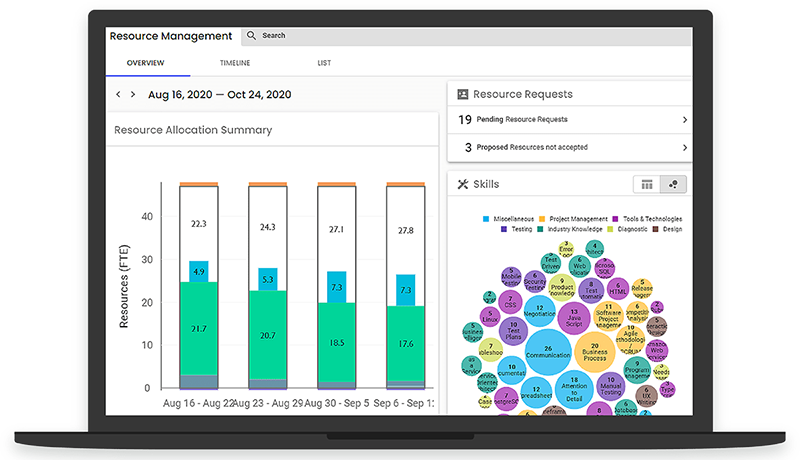Switch to the List tab
Viewport: 800px width, 460px height.
tap(324, 63)
